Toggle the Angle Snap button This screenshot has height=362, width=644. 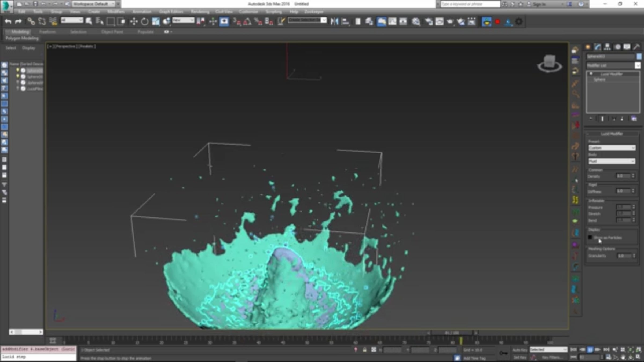(247, 21)
